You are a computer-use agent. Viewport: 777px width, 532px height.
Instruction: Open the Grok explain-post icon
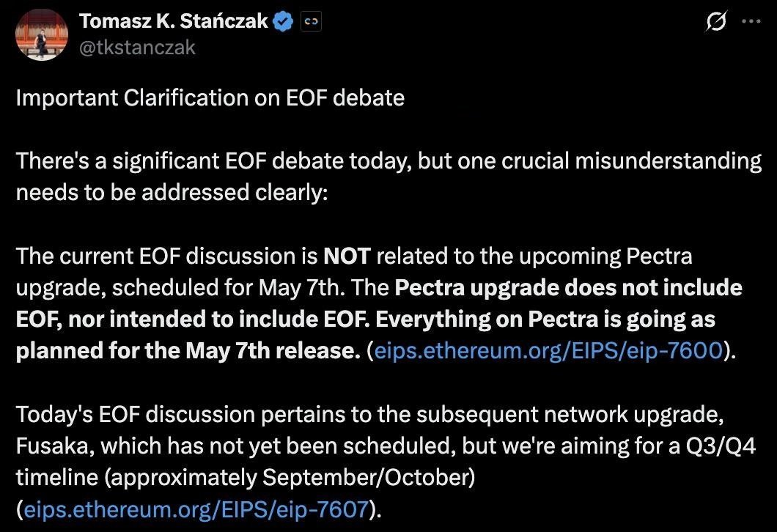pyautogui.click(x=716, y=22)
